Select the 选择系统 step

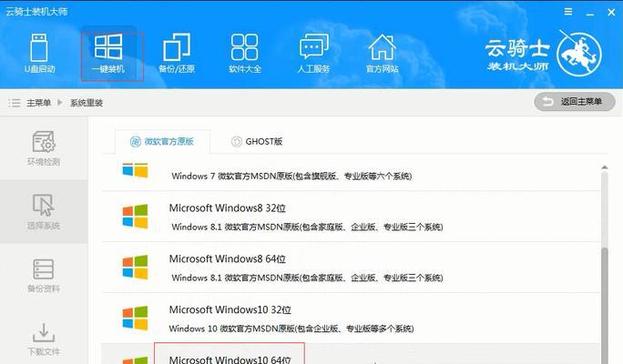point(44,211)
